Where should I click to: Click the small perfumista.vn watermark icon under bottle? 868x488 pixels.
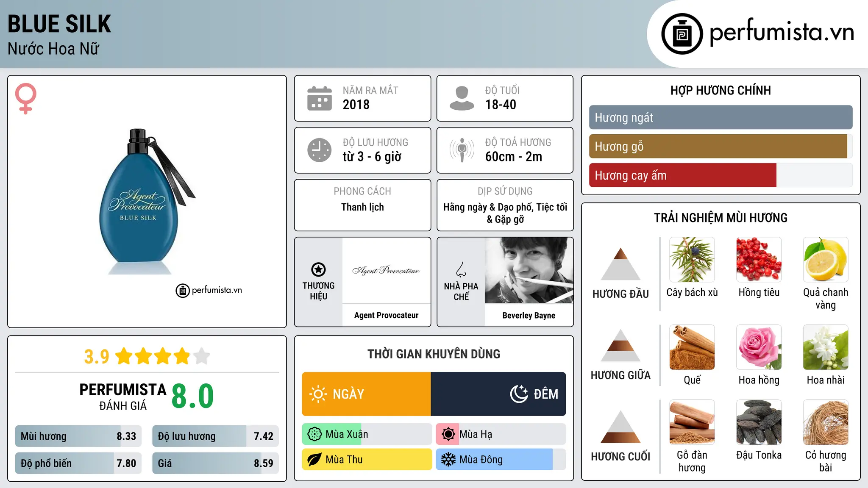183,291
